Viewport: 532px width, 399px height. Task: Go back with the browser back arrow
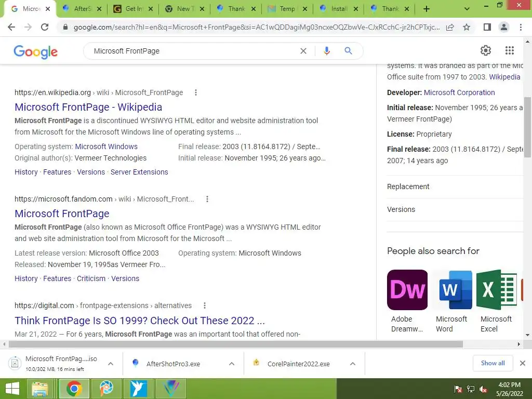(x=11, y=27)
